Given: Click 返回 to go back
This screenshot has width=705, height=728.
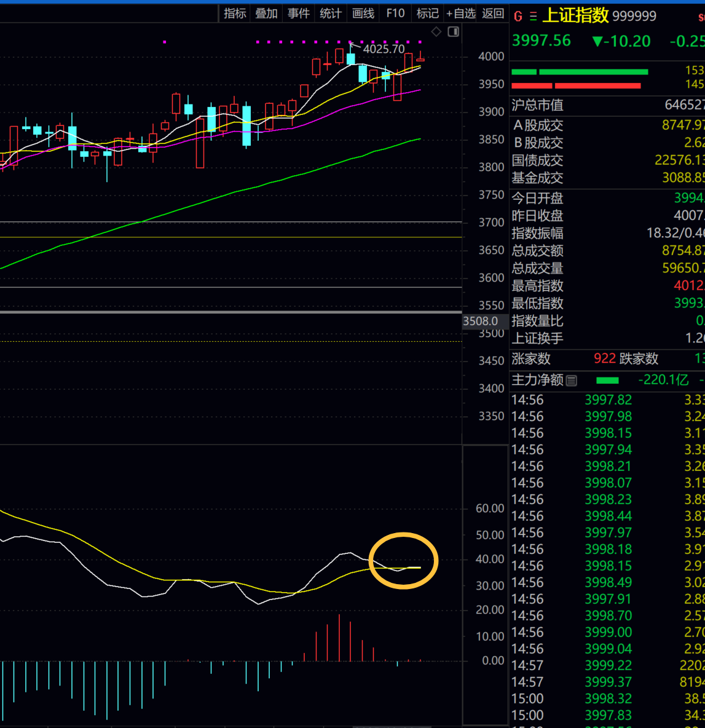Looking at the screenshot, I should [493, 13].
